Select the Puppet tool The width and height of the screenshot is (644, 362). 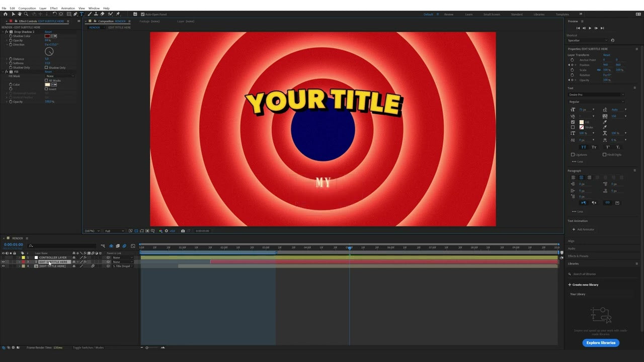(x=118, y=14)
